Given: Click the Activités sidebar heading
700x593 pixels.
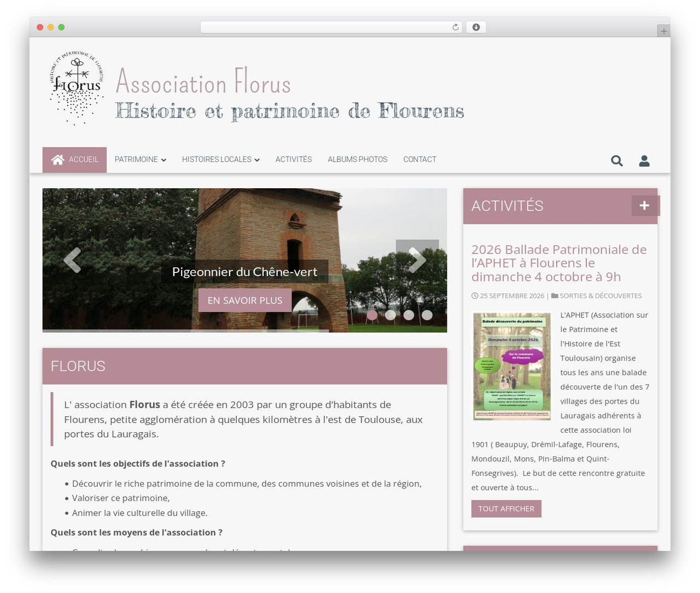Looking at the screenshot, I should (x=507, y=206).
